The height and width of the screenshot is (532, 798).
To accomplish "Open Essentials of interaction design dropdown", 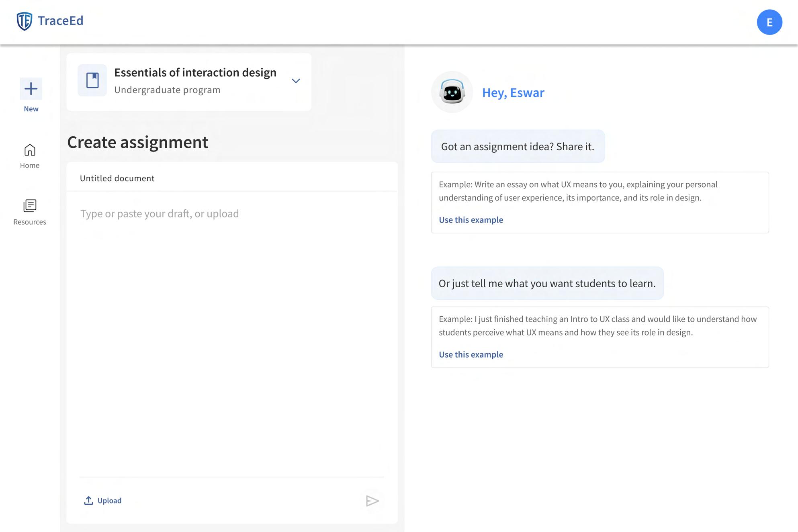I will point(195,73).
